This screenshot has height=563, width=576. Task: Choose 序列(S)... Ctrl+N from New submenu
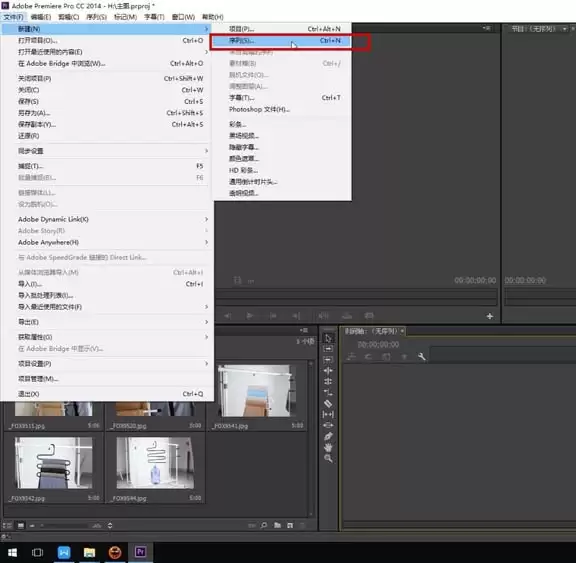click(x=281, y=40)
